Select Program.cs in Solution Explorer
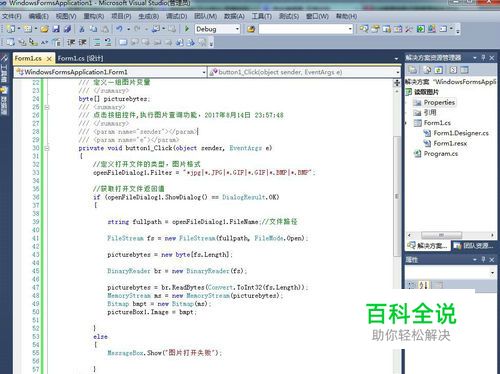Image resolution: width=500 pixels, height=374 pixels. (x=441, y=154)
